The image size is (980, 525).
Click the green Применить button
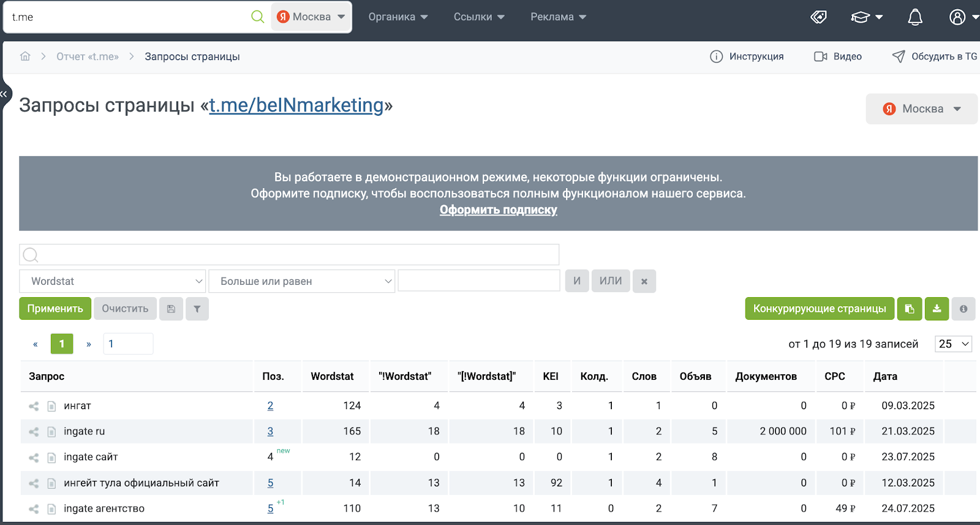55,309
